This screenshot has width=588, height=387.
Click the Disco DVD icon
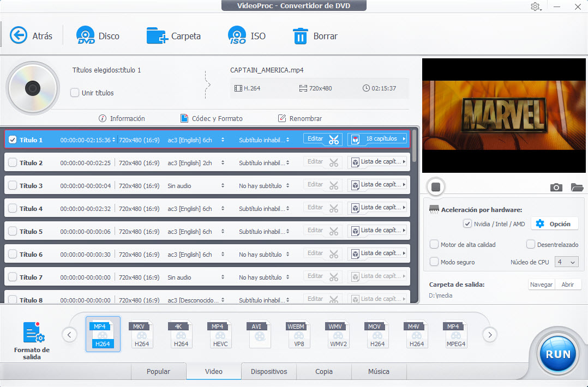86,36
